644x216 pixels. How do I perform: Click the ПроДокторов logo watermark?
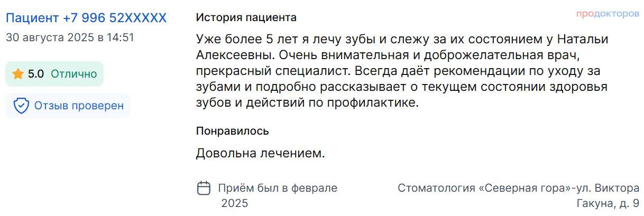pyautogui.click(x=608, y=14)
